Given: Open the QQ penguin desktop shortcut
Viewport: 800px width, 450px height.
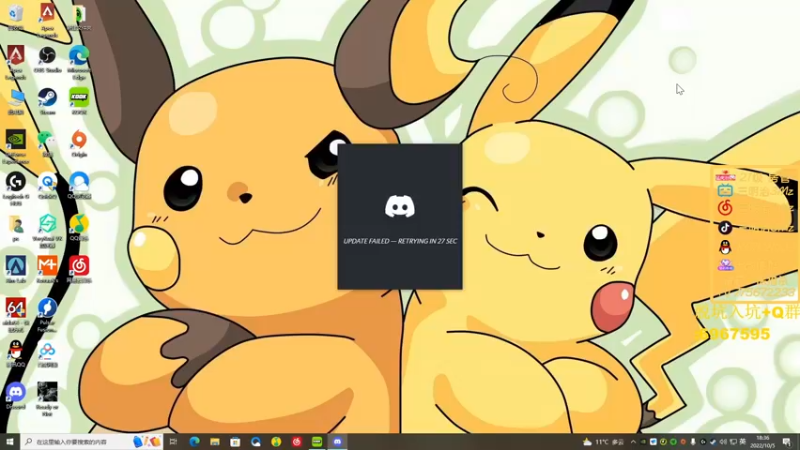Looking at the screenshot, I should point(16,354).
